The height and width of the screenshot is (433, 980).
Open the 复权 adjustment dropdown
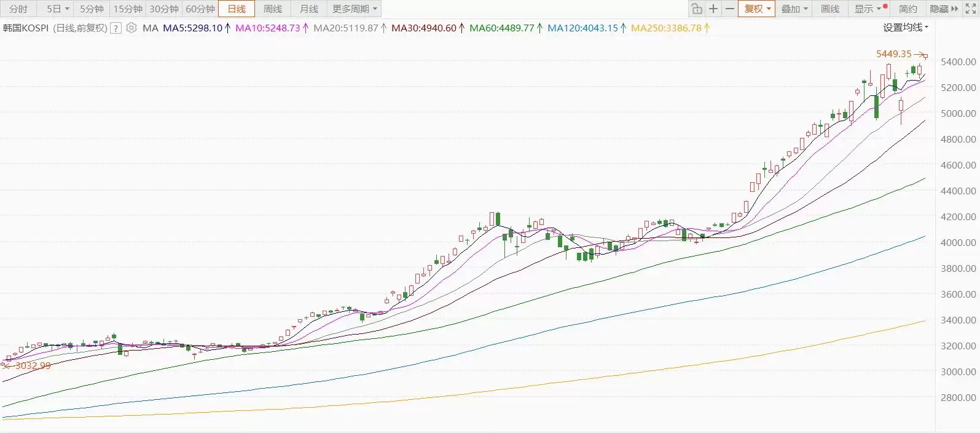[x=756, y=9]
